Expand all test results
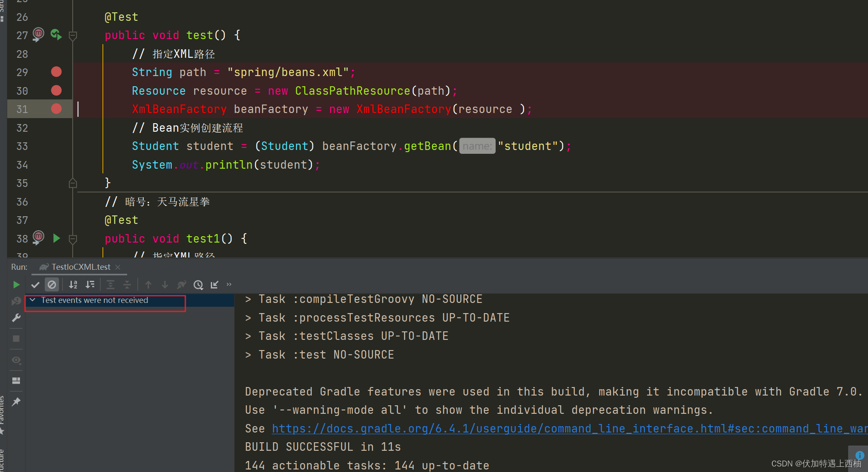Screen dimensions: 868x472 (111, 285)
